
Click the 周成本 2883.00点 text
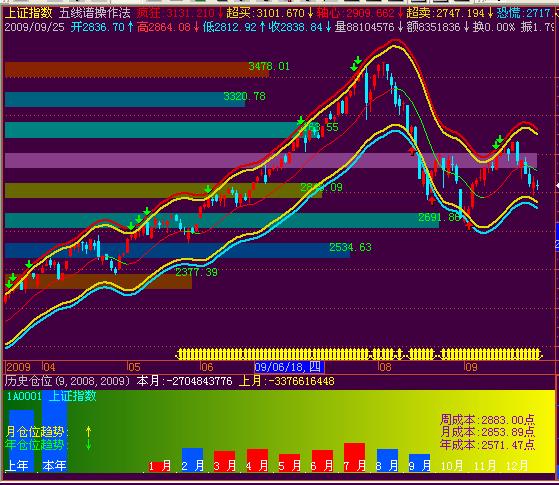click(x=488, y=420)
